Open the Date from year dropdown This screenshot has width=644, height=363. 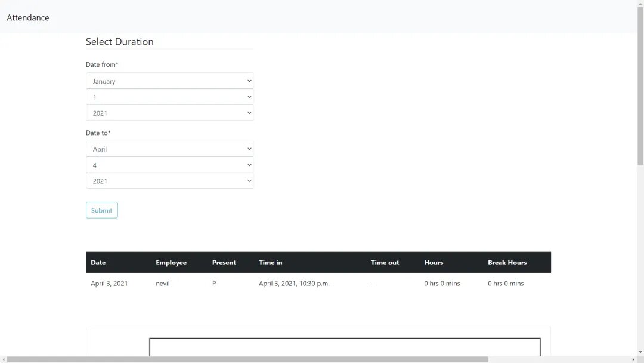169,113
